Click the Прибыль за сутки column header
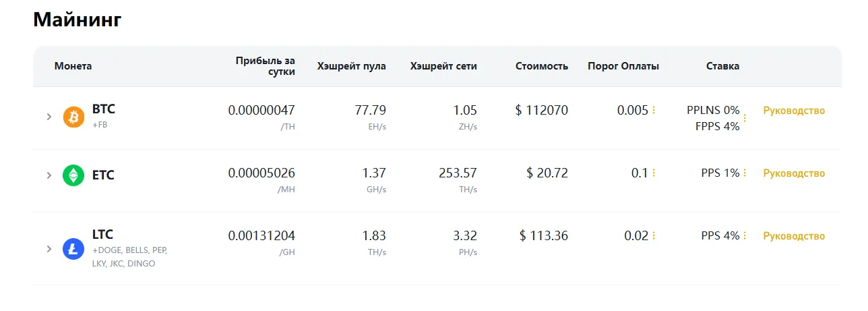Image resolution: width=868 pixels, height=311 pixels. [266, 66]
